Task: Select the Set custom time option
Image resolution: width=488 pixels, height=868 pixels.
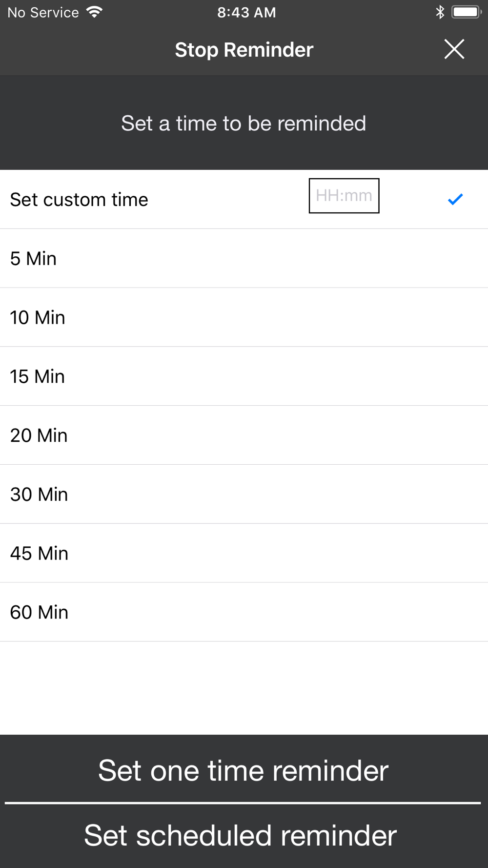Action: [79, 200]
